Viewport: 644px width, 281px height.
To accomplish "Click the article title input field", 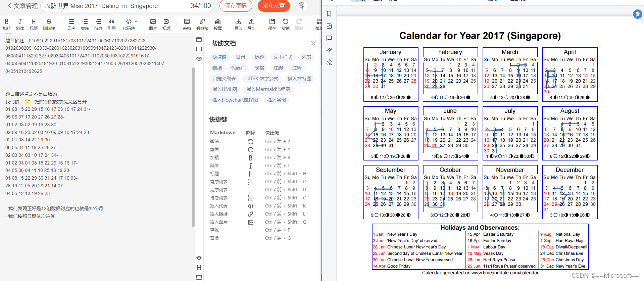I will tap(127, 6).
